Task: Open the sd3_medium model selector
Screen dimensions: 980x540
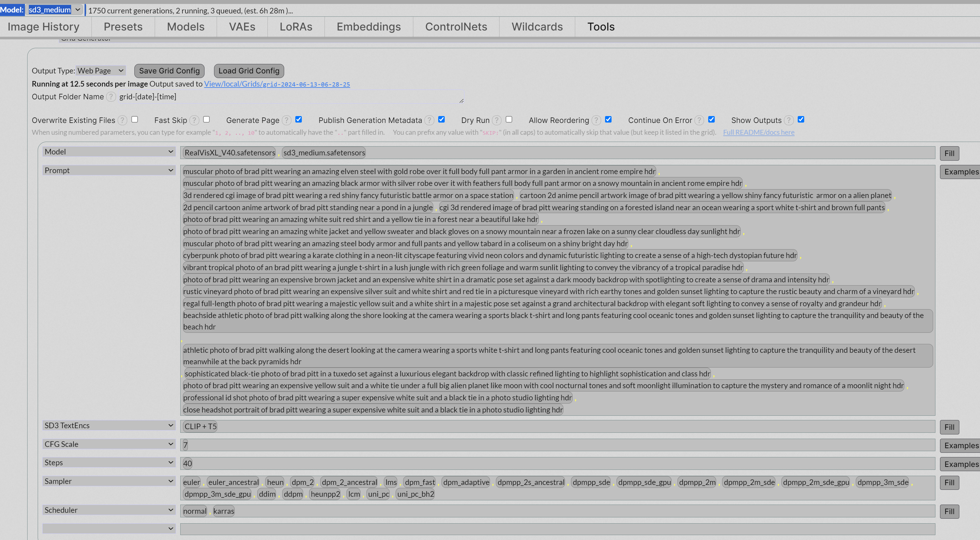Action: click(x=55, y=10)
